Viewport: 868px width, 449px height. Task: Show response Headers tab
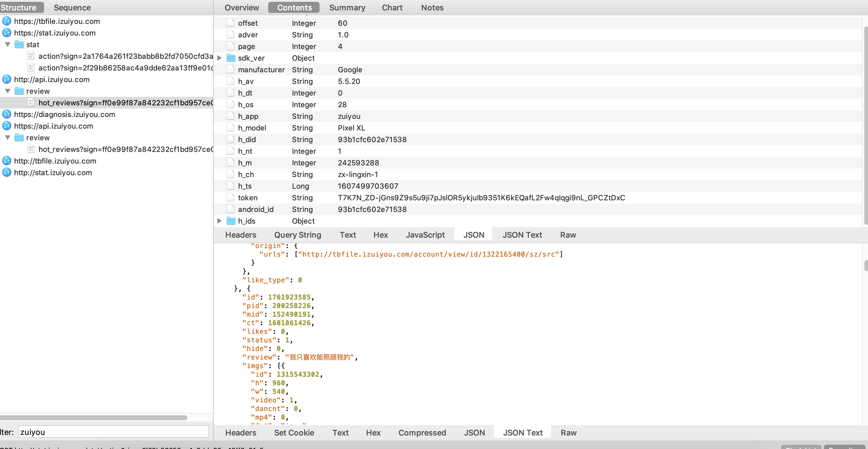tap(241, 432)
